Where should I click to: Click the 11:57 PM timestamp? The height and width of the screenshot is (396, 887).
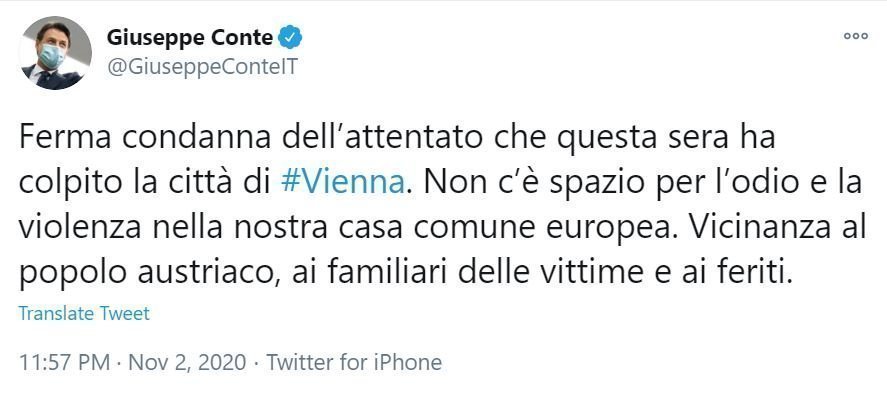pos(63,362)
